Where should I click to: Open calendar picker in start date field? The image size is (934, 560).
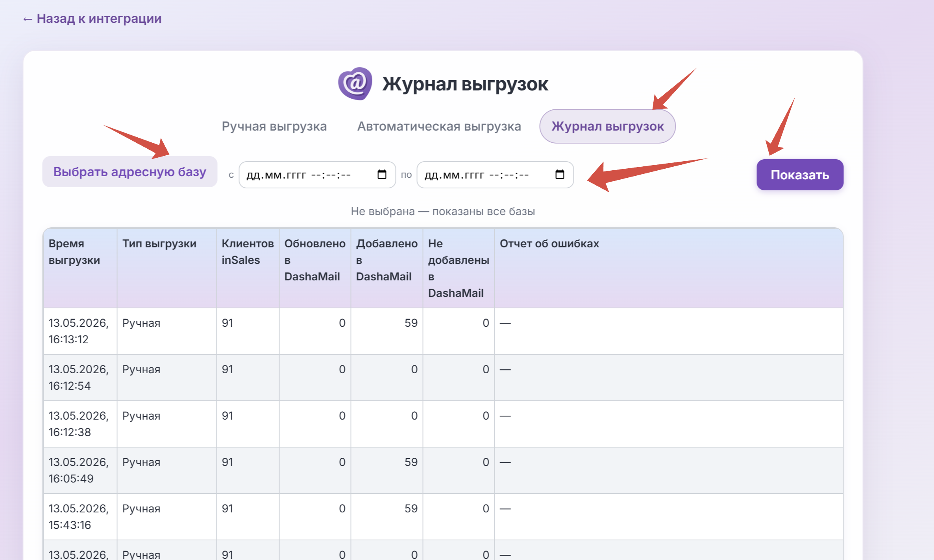click(x=382, y=174)
